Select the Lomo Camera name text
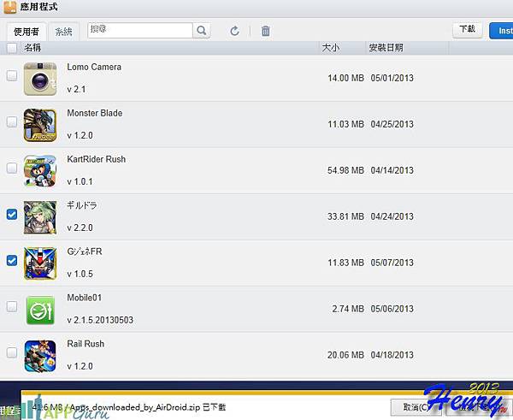 coord(94,67)
